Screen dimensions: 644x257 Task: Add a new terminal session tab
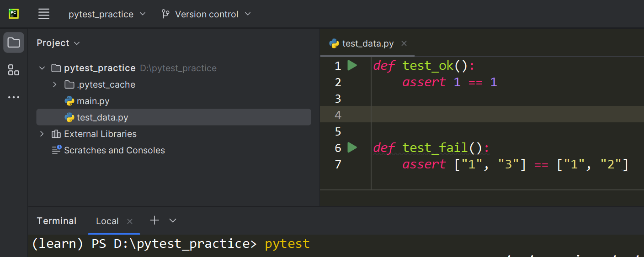pos(154,220)
